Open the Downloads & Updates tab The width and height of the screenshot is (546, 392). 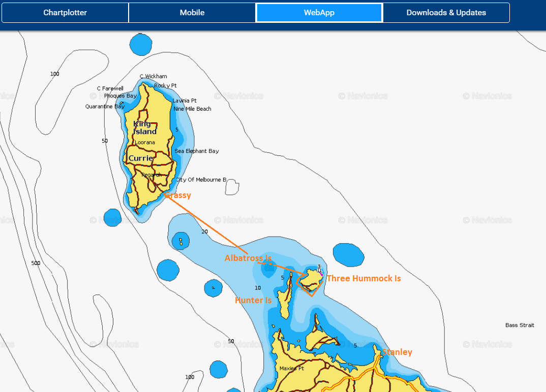[446, 13]
